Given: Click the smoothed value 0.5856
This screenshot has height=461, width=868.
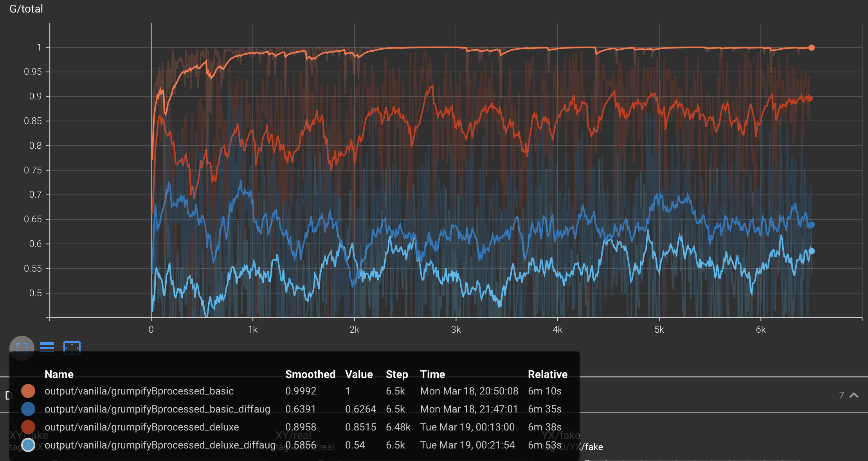Looking at the screenshot, I should coord(301,445).
